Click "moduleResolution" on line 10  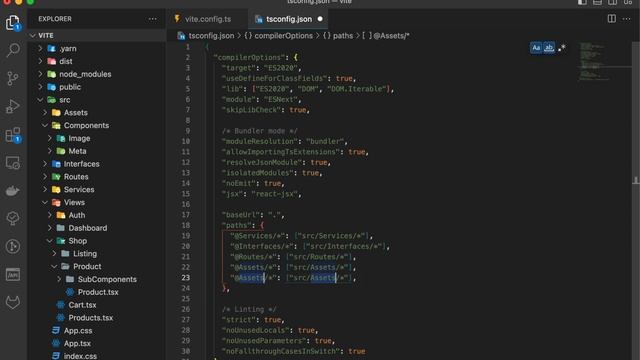pos(260,141)
